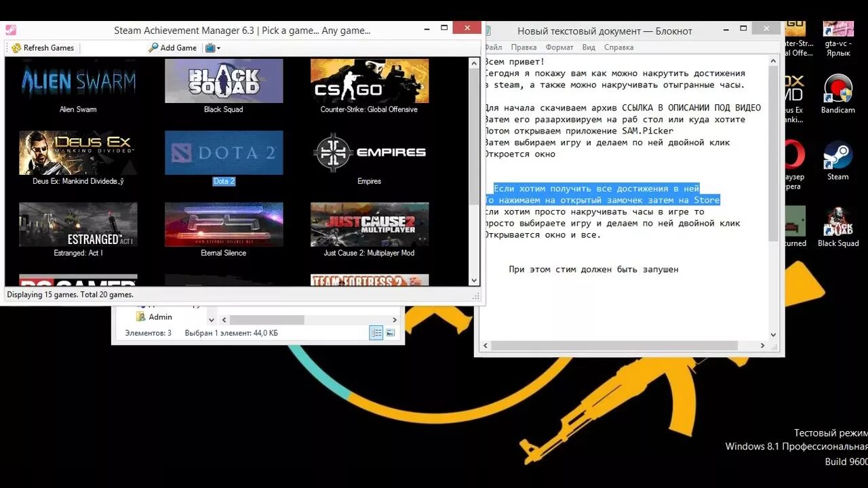This screenshot has height=488, width=868.
Task: Click the 'Eternal Silence' label text
Action: pos(223,253)
